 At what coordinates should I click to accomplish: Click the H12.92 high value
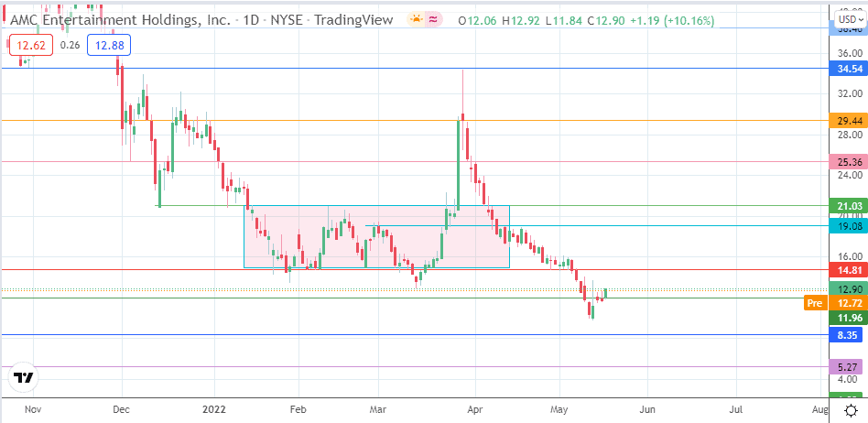click(x=522, y=20)
